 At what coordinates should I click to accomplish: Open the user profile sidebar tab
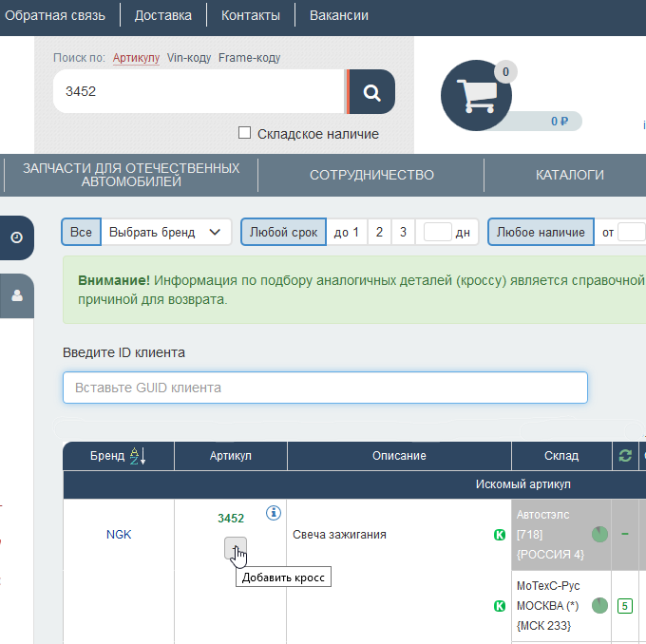(x=16, y=295)
